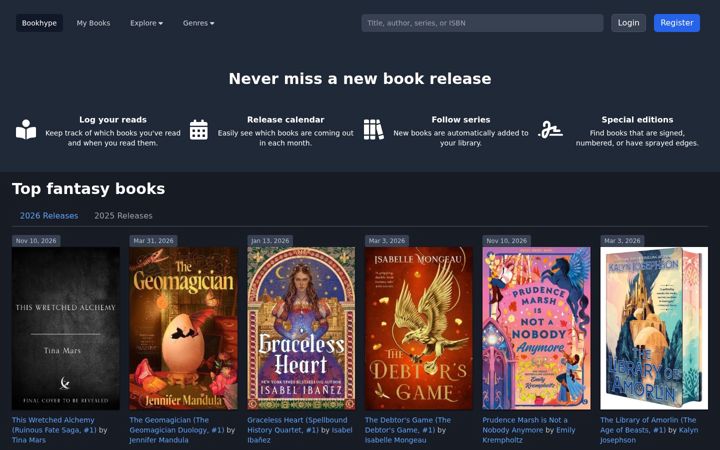Follow the Graceless Heart title link
The width and height of the screenshot is (720, 450).
(x=297, y=425)
